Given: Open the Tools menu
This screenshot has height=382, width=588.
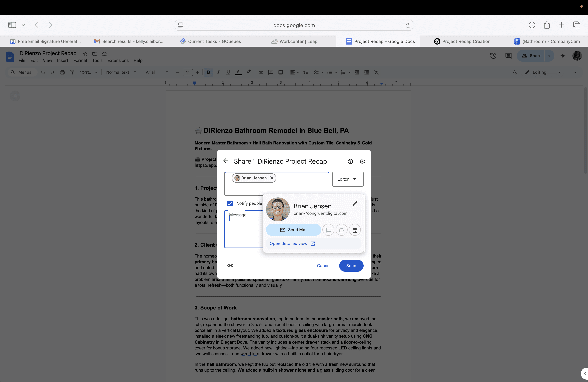Looking at the screenshot, I should tap(97, 61).
